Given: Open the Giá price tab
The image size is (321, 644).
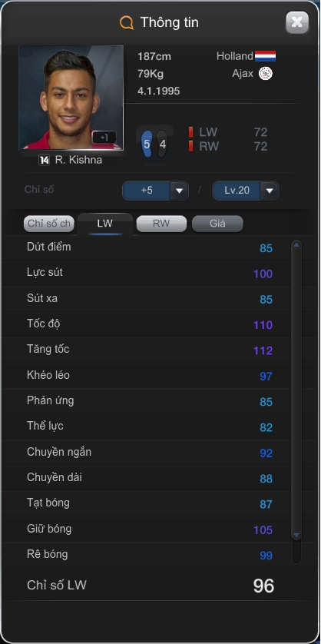Looking at the screenshot, I should pos(217,224).
